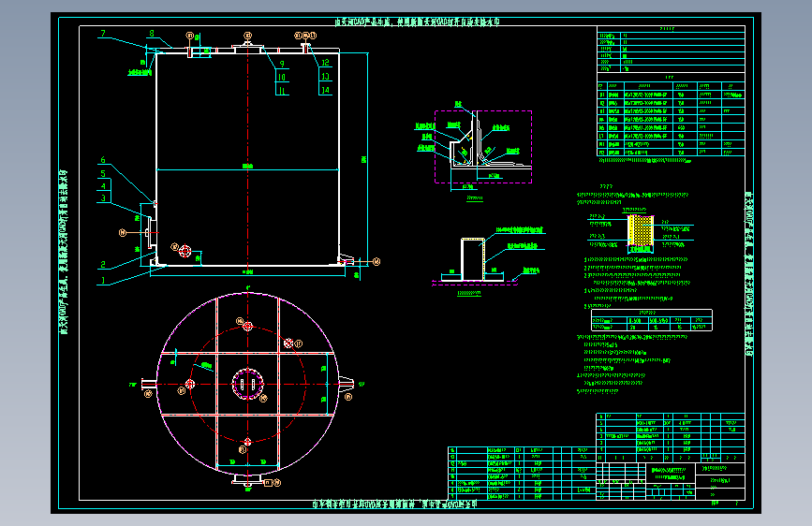
Task: Select callout label 9 on the tank roof
Action: coord(282,65)
